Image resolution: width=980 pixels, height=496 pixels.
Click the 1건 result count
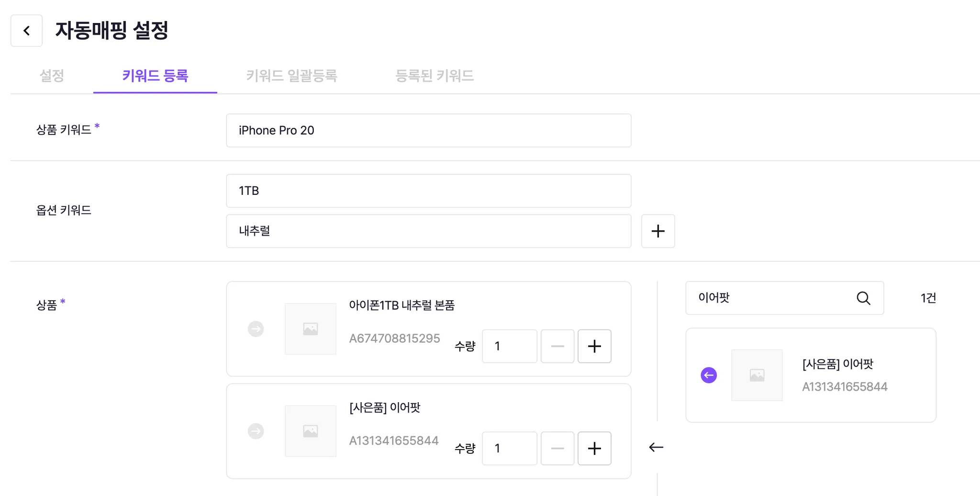coord(928,298)
